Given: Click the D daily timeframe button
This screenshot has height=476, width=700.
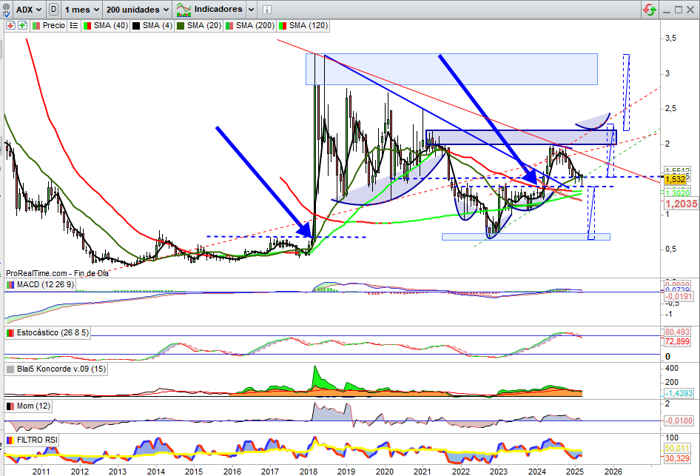Looking at the screenshot, I should click(x=53, y=9).
